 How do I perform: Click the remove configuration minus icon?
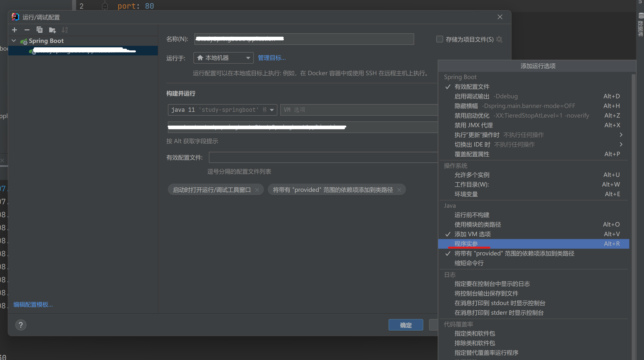coord(27,30)
